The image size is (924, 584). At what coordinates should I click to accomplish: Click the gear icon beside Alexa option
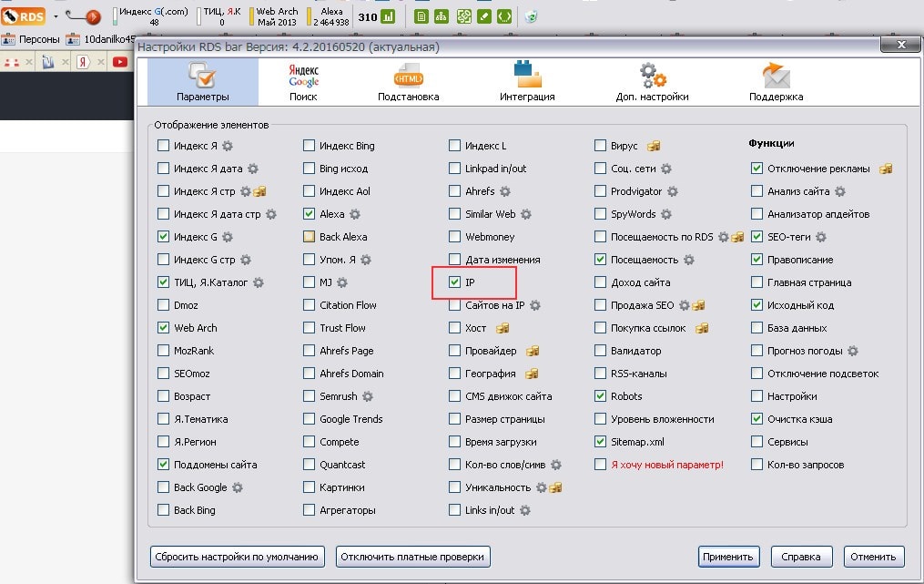(355, 214)
